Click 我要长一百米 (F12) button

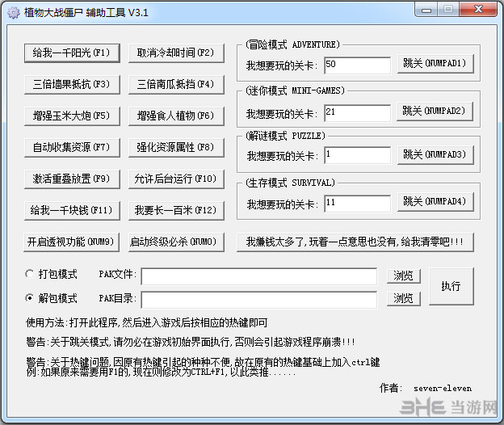[175, 211]
